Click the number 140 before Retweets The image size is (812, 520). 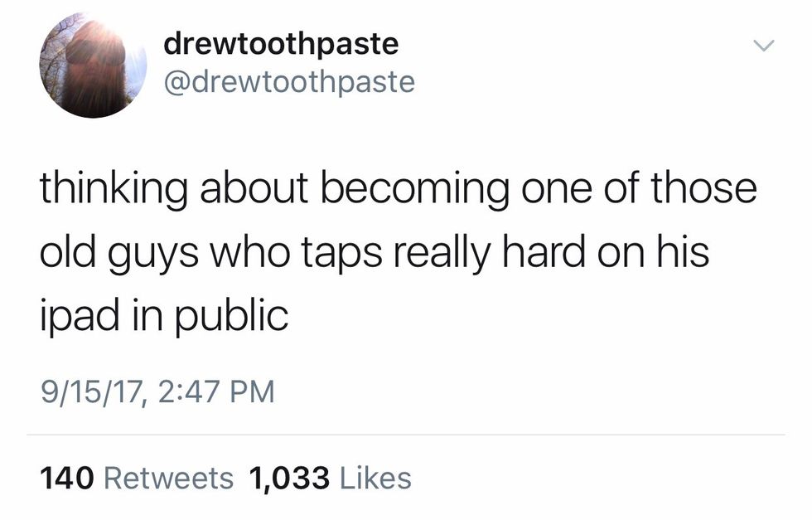[x=67, y=478]
